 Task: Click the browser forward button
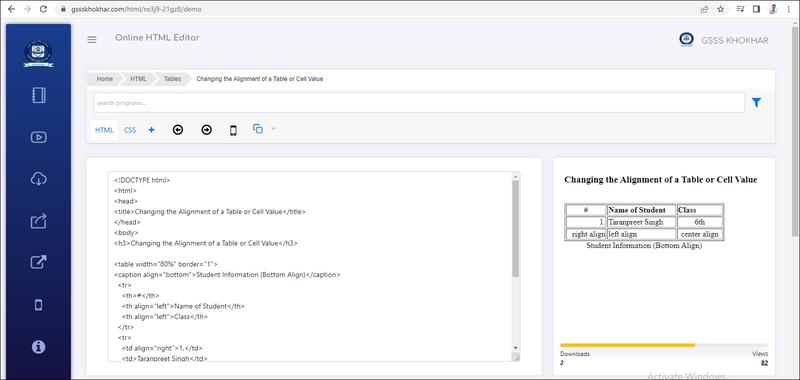[x=27, y=9]
